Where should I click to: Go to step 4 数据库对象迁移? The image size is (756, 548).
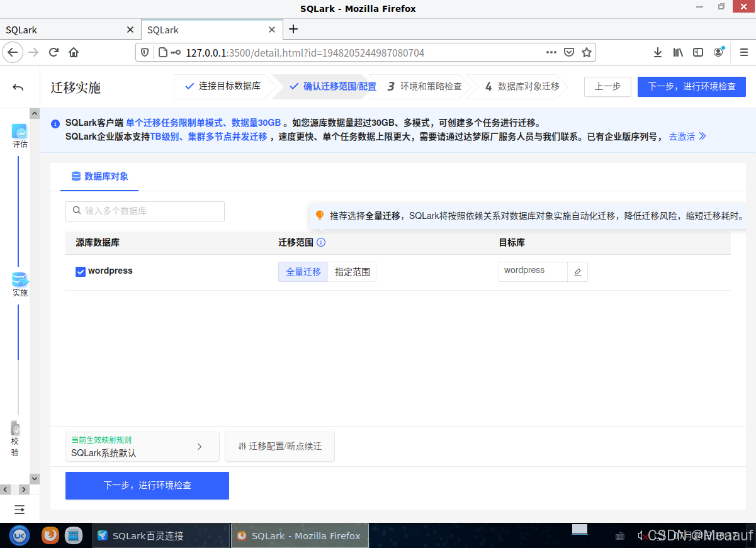[522, 86]
